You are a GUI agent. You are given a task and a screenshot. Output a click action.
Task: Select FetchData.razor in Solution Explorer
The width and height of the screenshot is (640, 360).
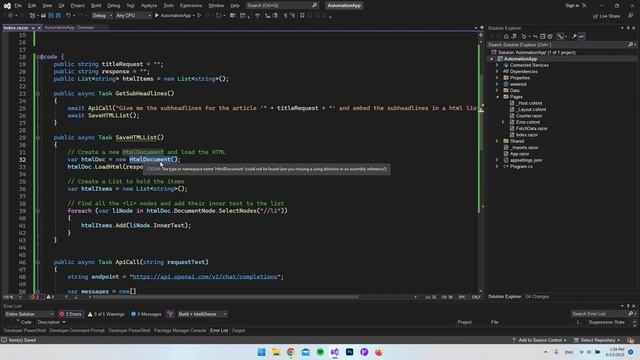[531, 128]
